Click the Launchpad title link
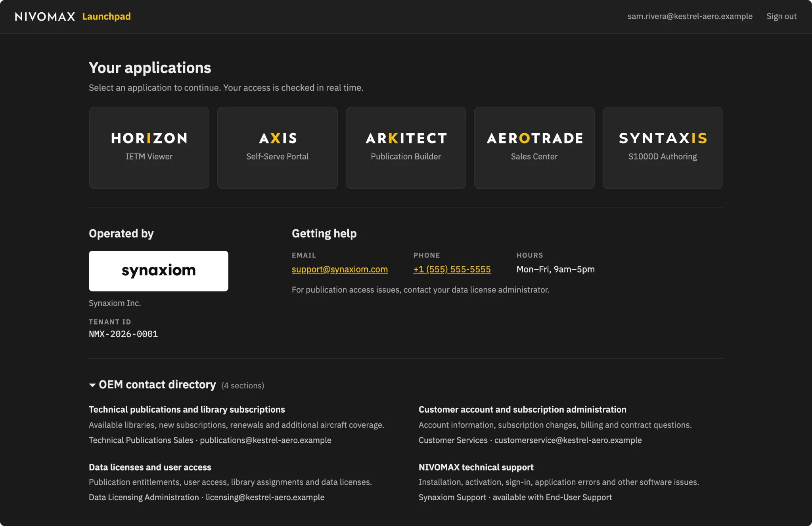Screen dimensions: 812x526 click(106, 16)
